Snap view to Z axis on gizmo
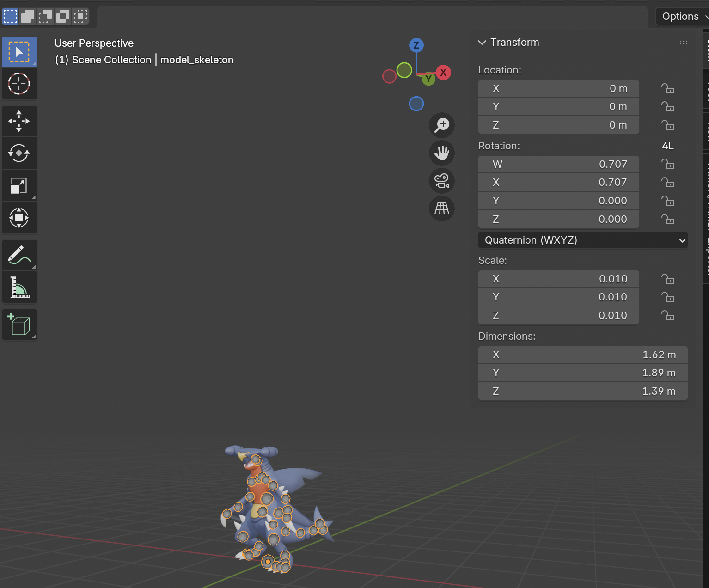 (416, 45)
